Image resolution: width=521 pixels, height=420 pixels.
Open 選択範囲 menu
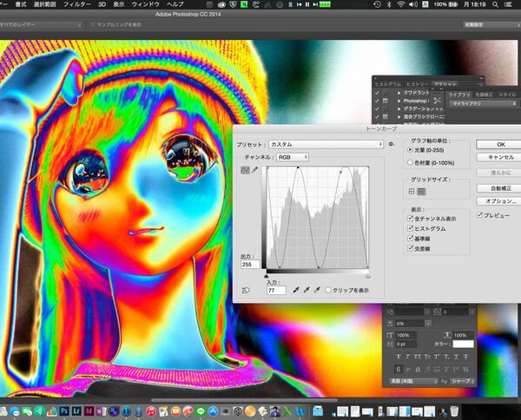click(x=45, y=4)
